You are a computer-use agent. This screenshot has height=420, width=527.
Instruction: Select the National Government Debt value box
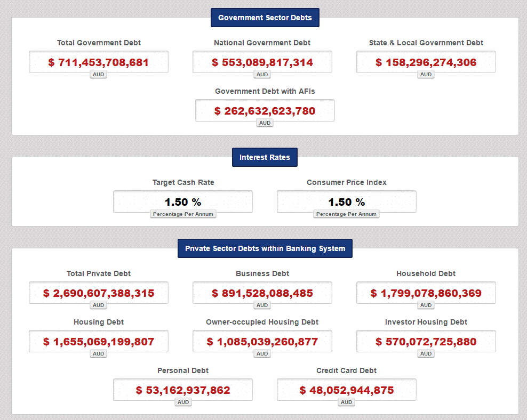[262, 62]
